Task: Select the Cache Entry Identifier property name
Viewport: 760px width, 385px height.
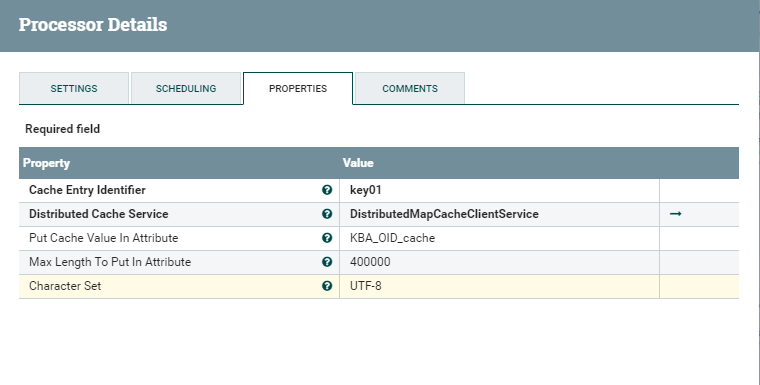Action: pos(87,190)
